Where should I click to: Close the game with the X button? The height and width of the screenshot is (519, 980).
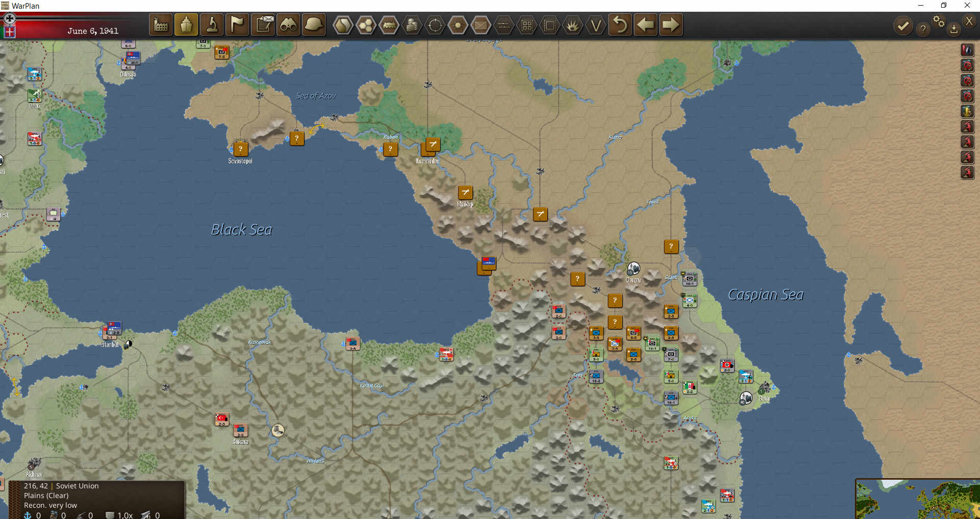969,21
